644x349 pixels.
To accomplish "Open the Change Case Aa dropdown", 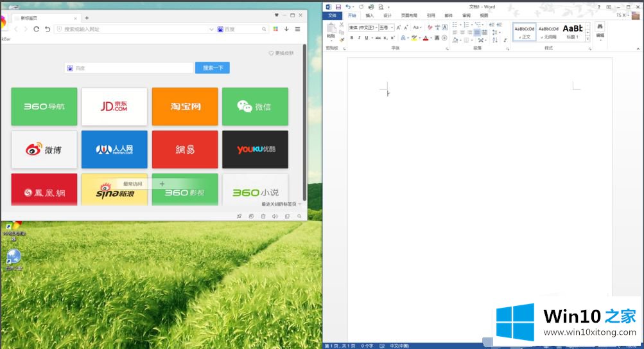I will 417,28.
